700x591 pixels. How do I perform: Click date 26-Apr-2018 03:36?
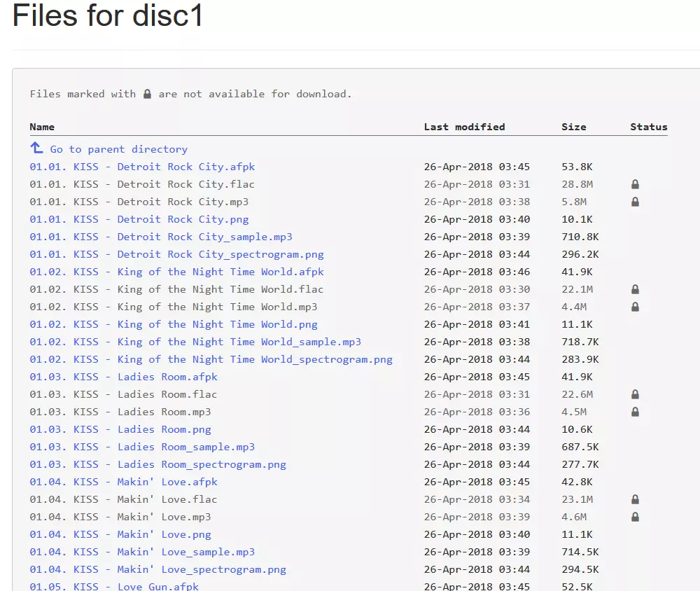[477, 412]
